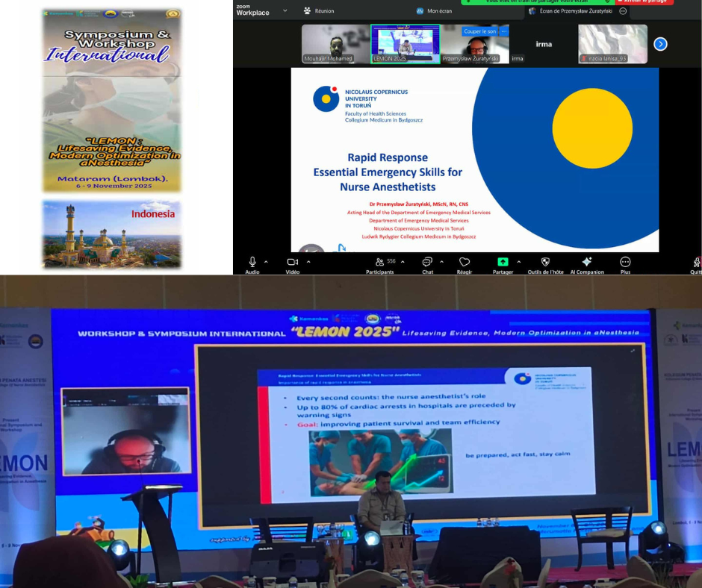Screen dimensions: 702x588
Task: Open the Zoom Workplace dropdown chevron
Action: 285,11
